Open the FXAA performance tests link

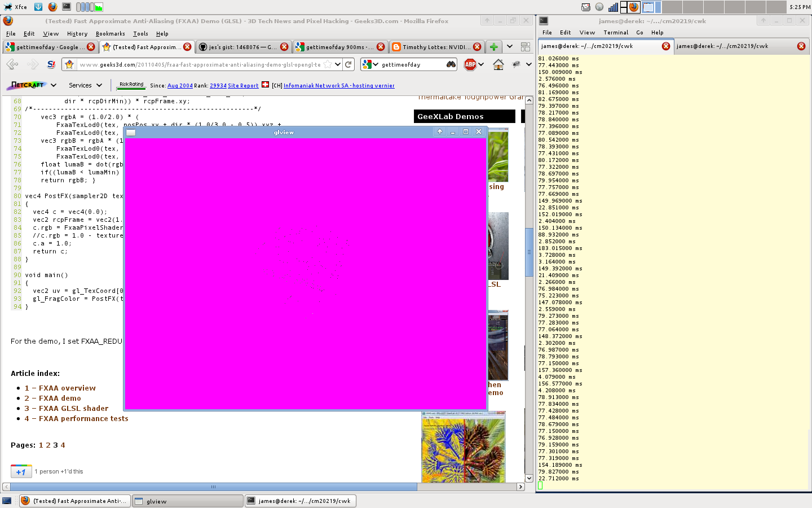(83, 418)
